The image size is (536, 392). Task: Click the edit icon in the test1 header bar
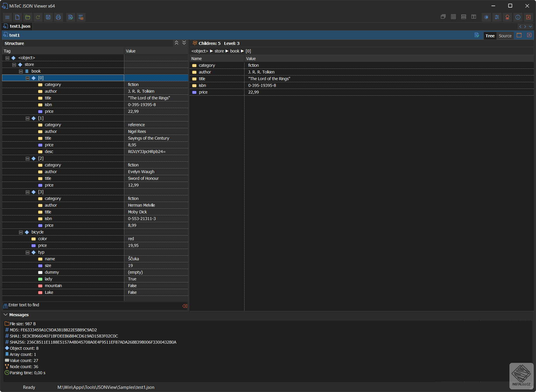[477, 35]
